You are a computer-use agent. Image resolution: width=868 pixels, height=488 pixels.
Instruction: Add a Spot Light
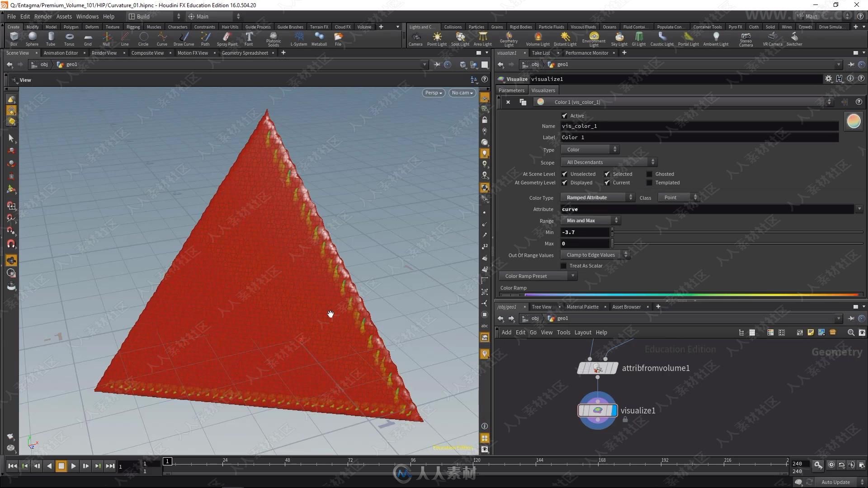[460, 39]
